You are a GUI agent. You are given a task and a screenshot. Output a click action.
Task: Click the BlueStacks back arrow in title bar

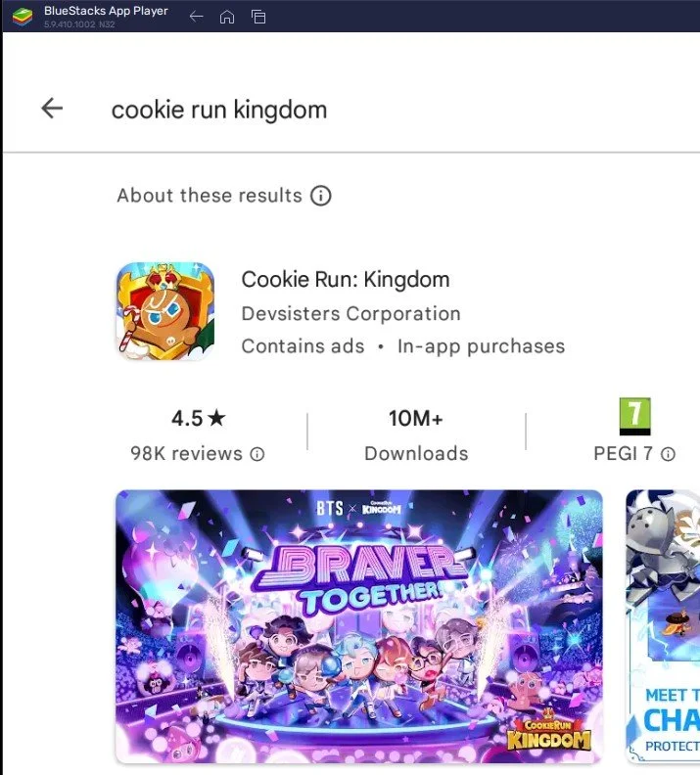(196, 17)
